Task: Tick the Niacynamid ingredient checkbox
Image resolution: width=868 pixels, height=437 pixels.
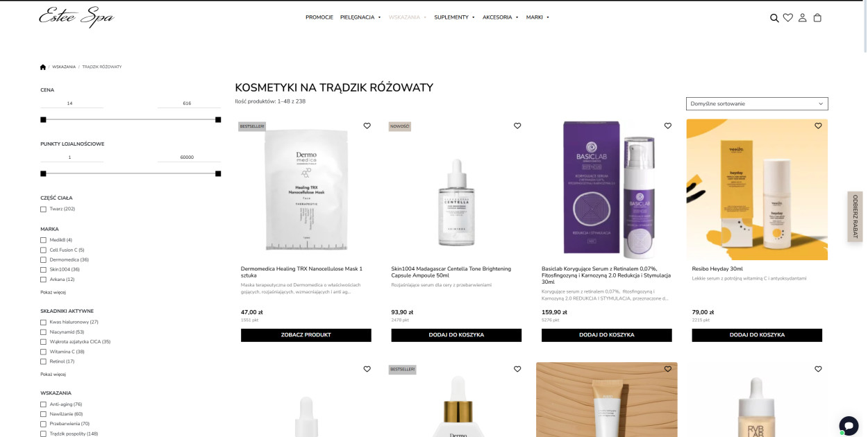Action: click(43, 332)
